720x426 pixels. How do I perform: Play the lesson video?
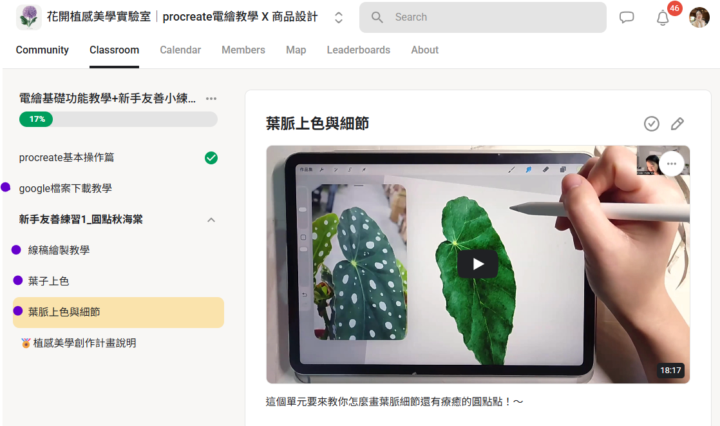click(x=478, y=264)
